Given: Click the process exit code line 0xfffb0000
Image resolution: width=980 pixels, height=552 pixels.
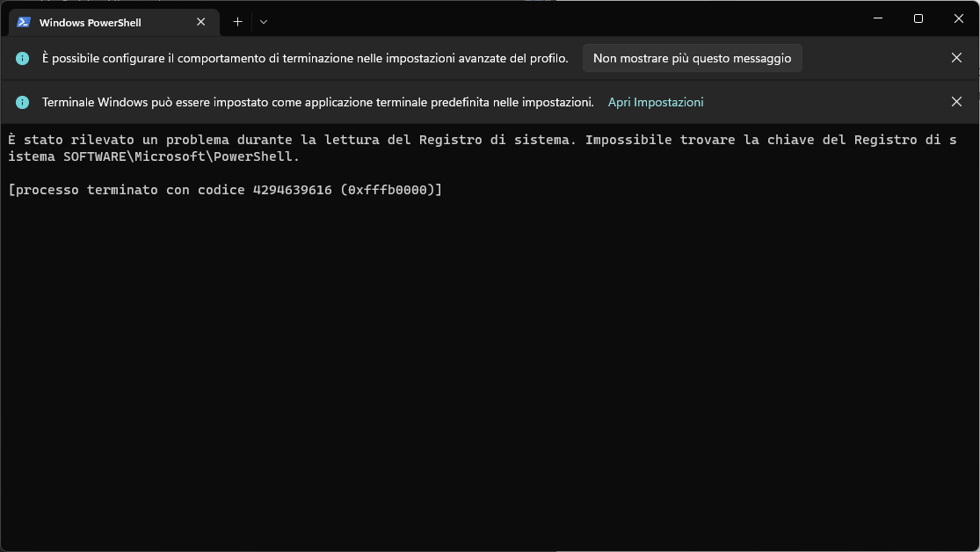Looking at the screenshot, I should pos(225,189).
